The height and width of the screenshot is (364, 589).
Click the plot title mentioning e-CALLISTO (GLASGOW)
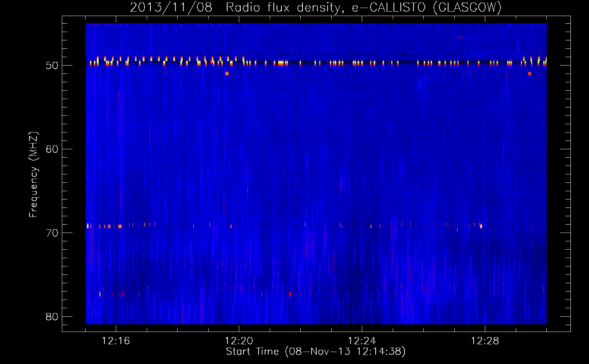click(x=316, y=7)
